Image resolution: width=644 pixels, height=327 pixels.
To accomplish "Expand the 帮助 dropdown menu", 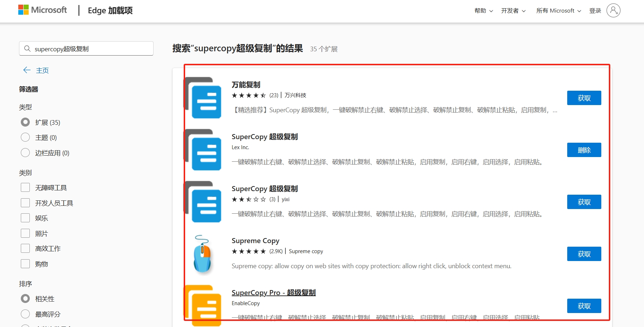I will [483, 11].
